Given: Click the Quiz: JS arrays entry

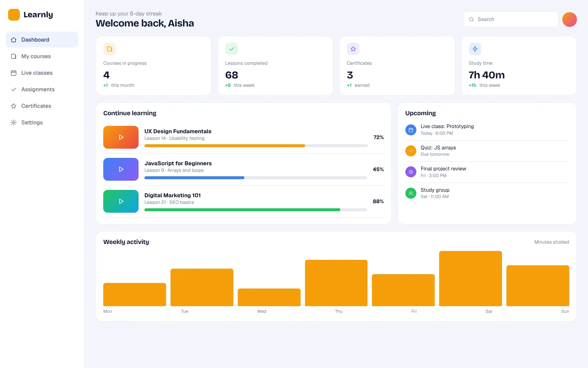Looking at the screenshot, I should [487, 151].
